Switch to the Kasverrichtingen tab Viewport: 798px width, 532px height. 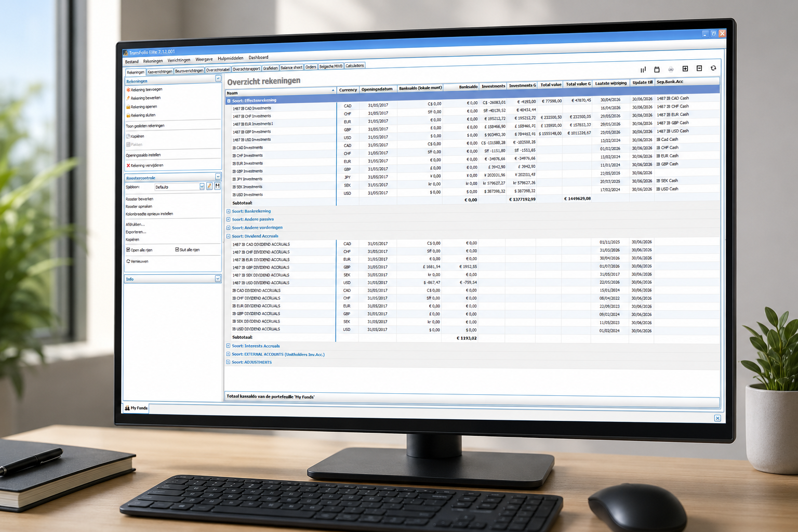pyautogui.click(x=160, y=72)
